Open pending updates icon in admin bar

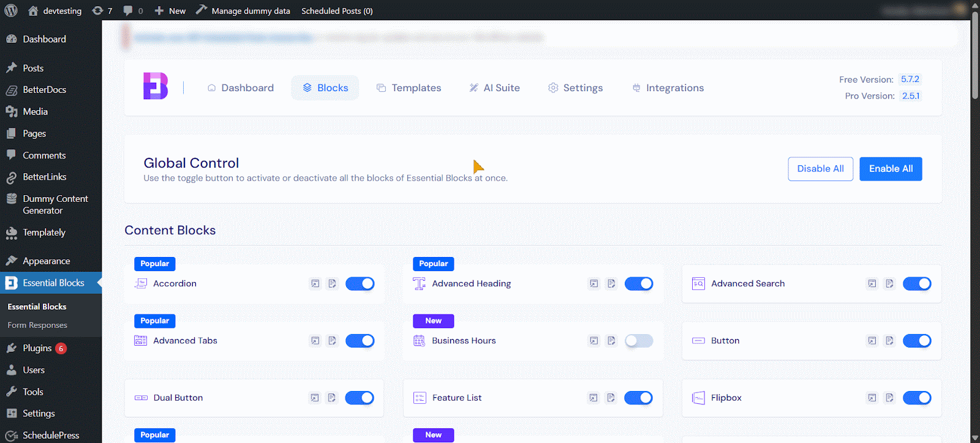pyautogui.click(x=102, y=10)
